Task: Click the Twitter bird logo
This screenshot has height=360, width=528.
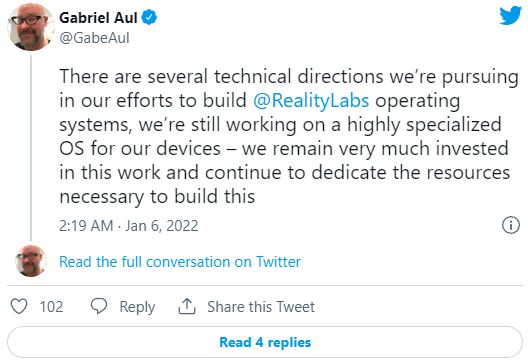Action: [510, 15]
